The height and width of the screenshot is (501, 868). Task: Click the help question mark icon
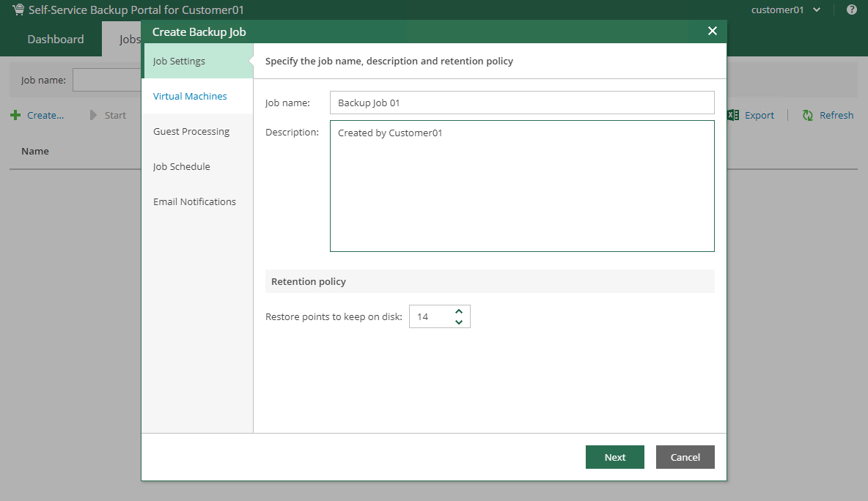(851, 10)
